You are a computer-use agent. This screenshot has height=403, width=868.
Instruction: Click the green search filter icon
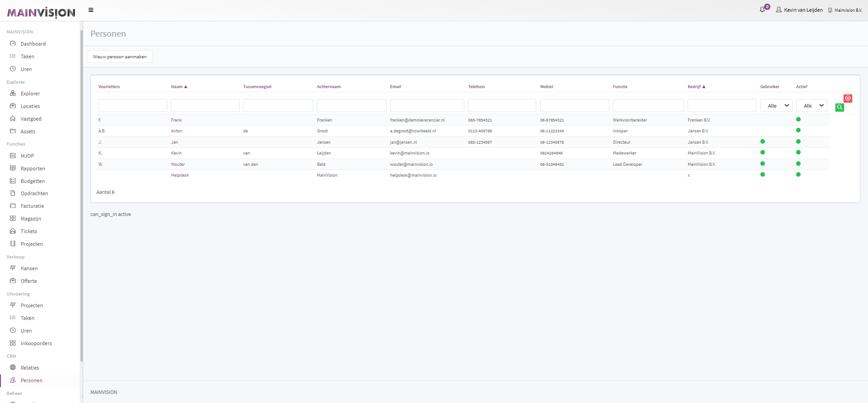840,108
